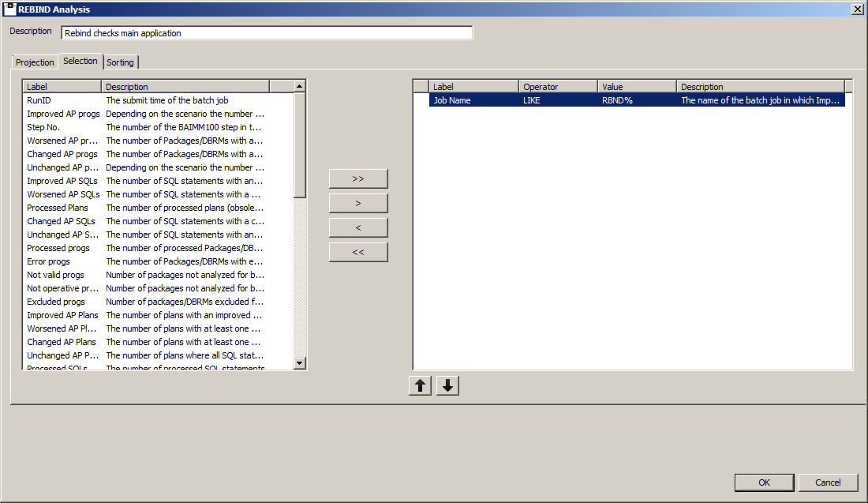The image size is (868, 503).
Task: Open the Sorting tab
Action: 121,62
